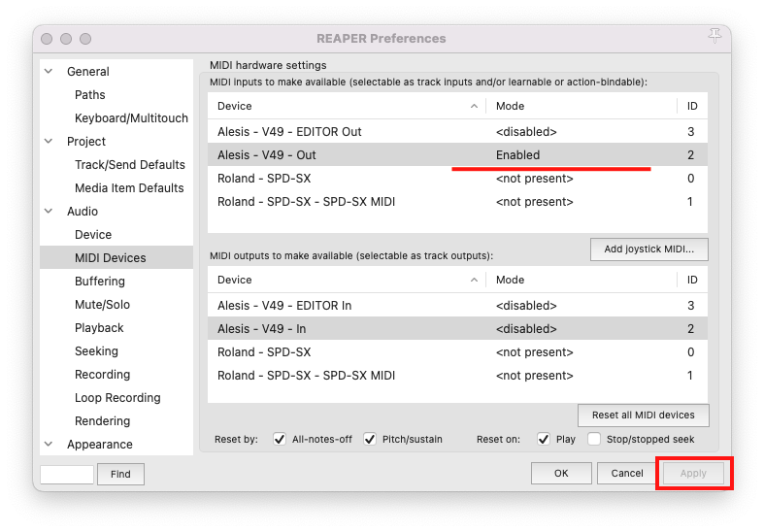Open the Paths preferences page
Image resolution: width=764 pixels, height=532 pixels.
(89, 95)
